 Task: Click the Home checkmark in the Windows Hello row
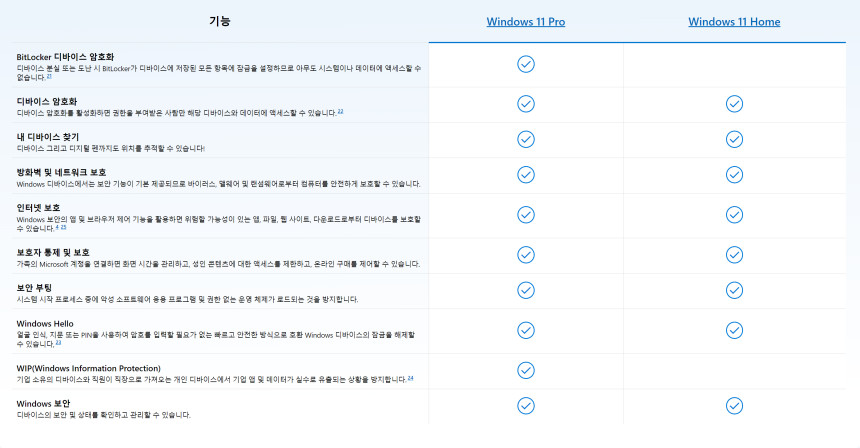734,329
